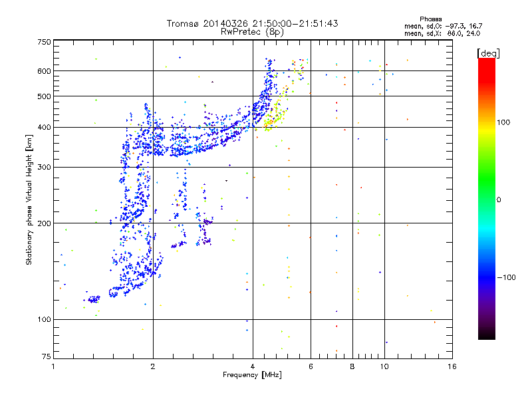Click the y-axis tick label '500'
The image size is (532, 399).
click(44, 96)
